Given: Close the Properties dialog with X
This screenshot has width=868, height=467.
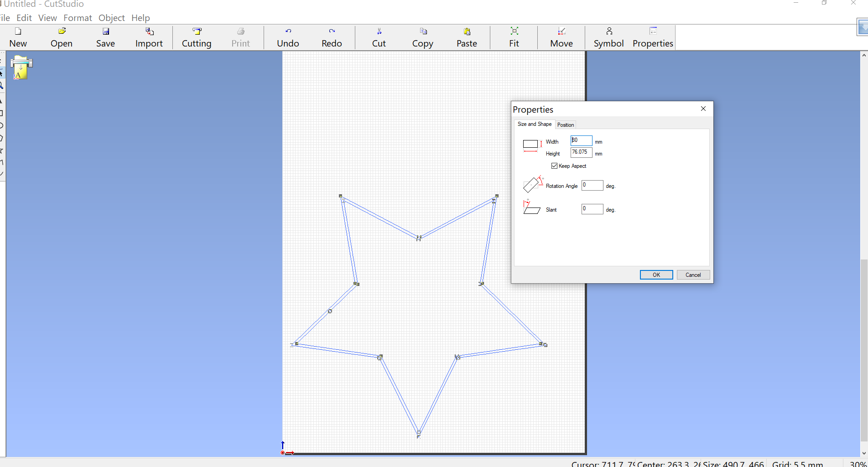Looking at the screenshot, I should click(703, 109).
